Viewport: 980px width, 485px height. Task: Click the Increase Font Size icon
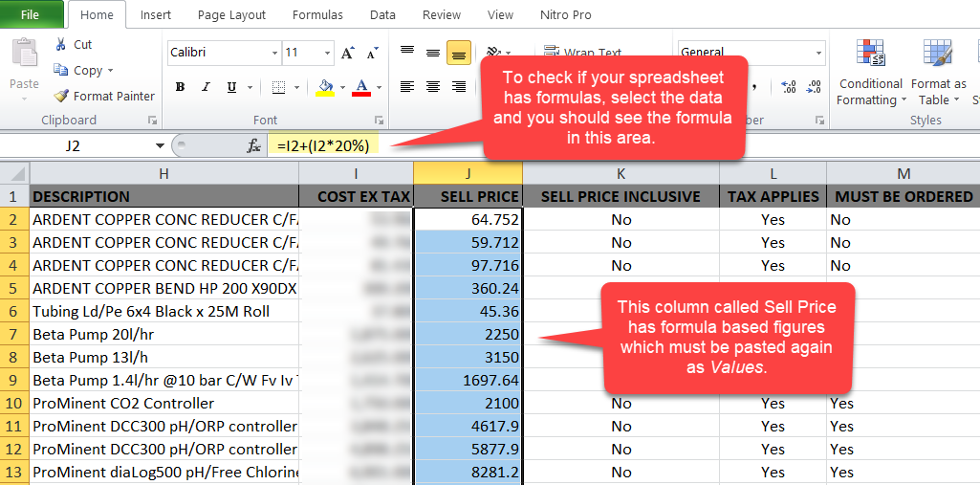click(347, 53)
